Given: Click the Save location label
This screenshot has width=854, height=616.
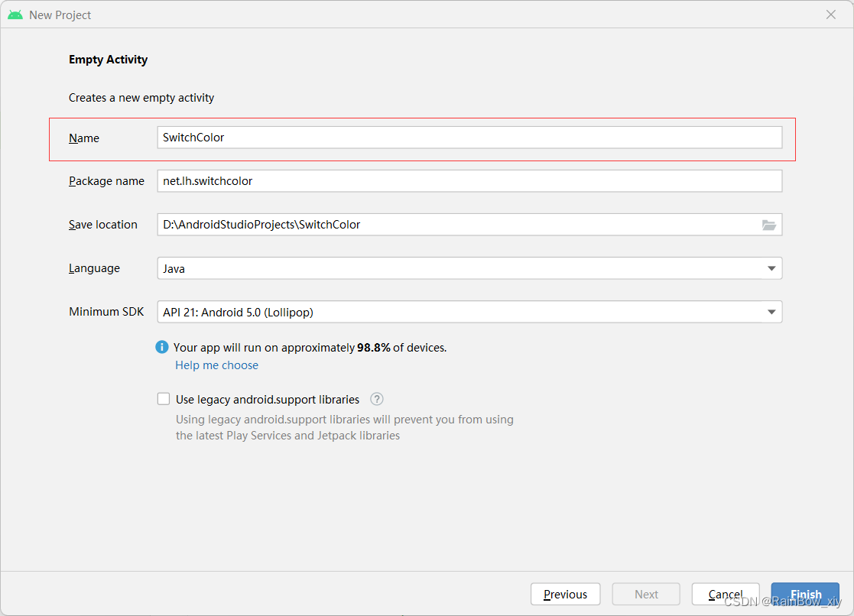Looking at the screenshot, I should pyautogui.click(x=103, y=225).
